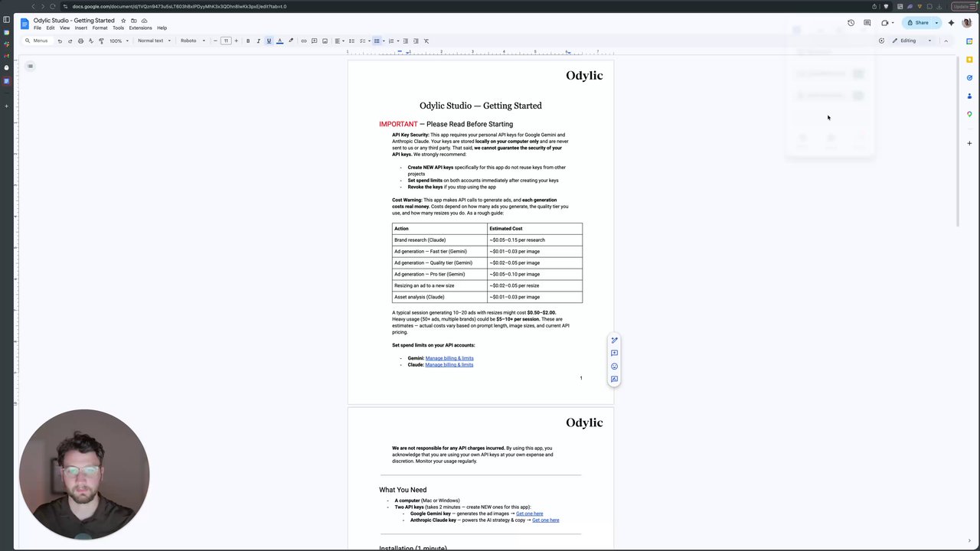Open the text color picker

[x=279, y=41]
